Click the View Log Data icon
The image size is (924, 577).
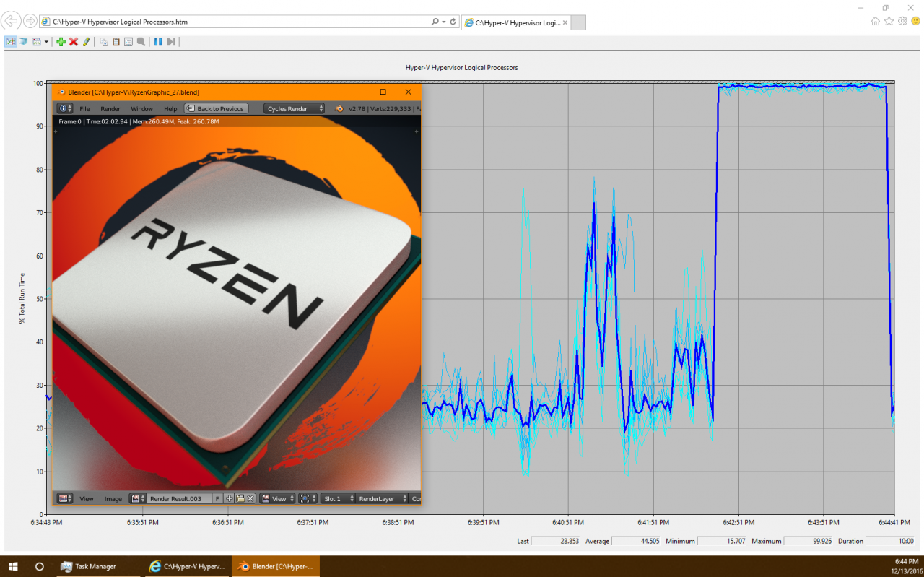click(23, 42)
